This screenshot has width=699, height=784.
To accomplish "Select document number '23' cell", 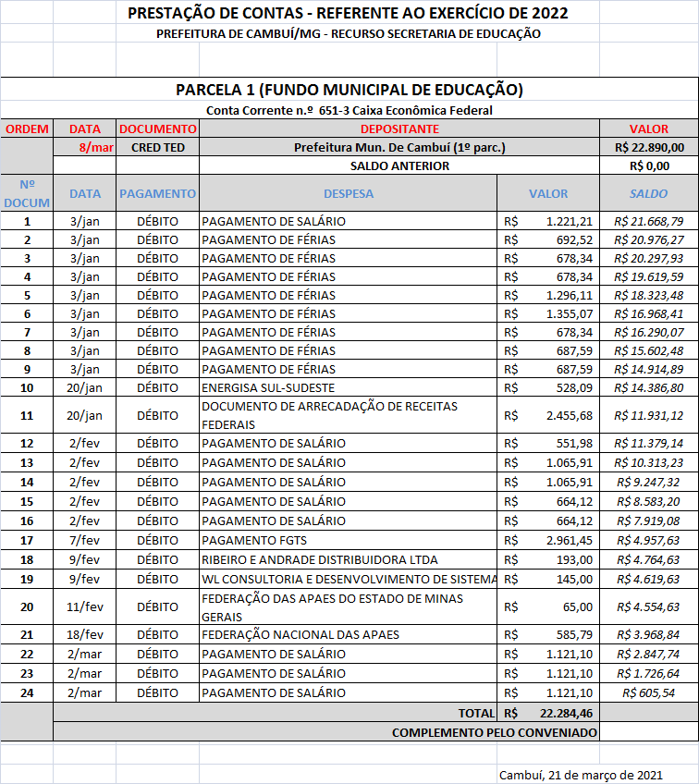I will click(27, 673).
